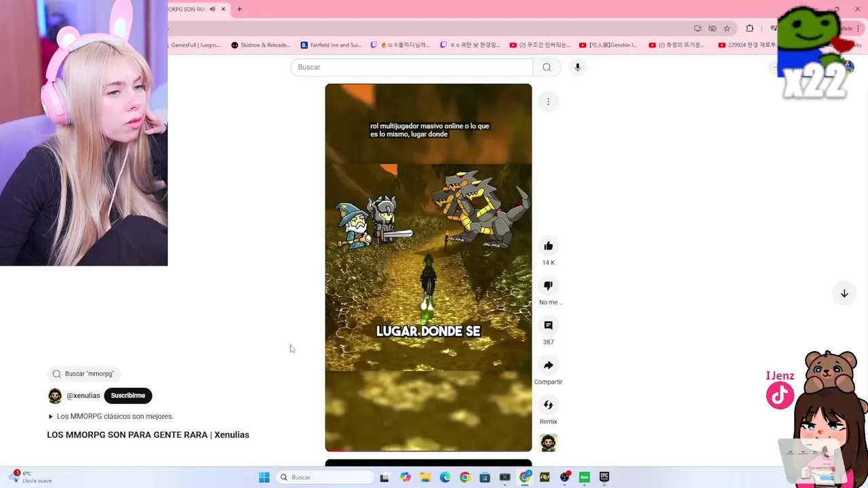868x488 pixels.
Task: Open OBS Studio from the taskbar
Action: [564, 477]
